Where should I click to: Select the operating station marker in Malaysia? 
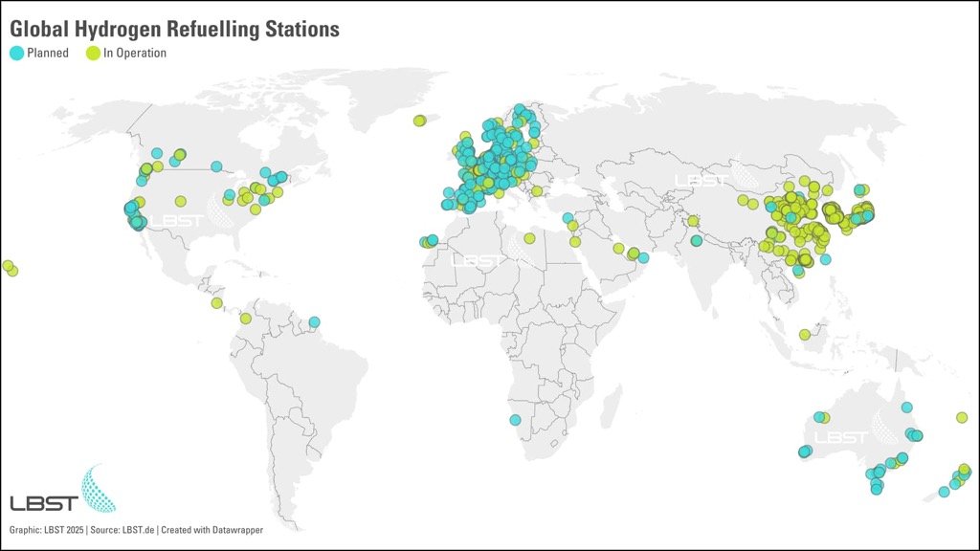coord(805,335)
